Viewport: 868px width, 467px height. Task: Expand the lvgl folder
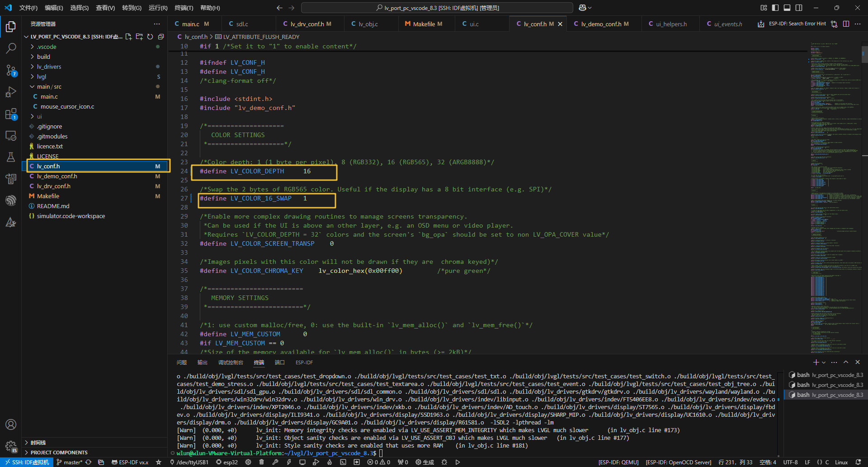pyautogui.click(x=95, y=76)
